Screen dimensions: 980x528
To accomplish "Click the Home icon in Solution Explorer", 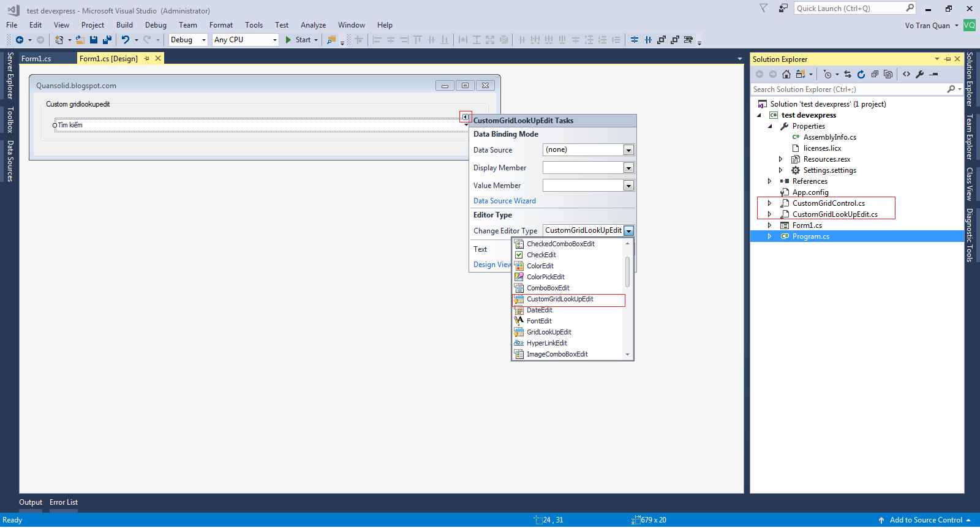I will (786, 74).
